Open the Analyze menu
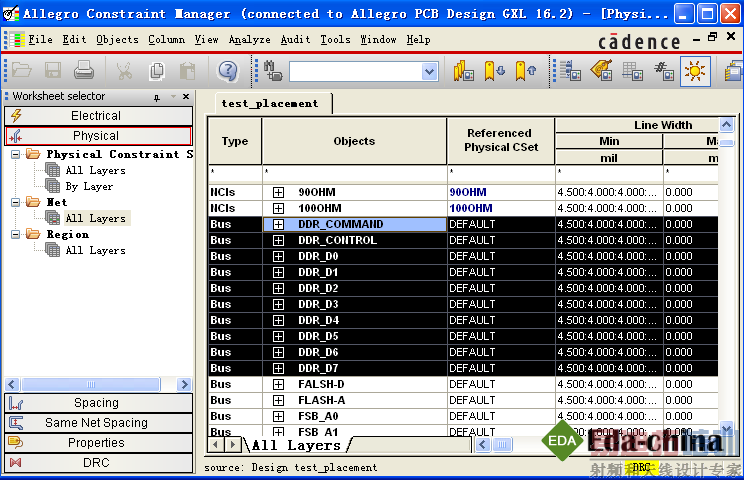This screenshot has width=744, height=480. pos(250,40)
